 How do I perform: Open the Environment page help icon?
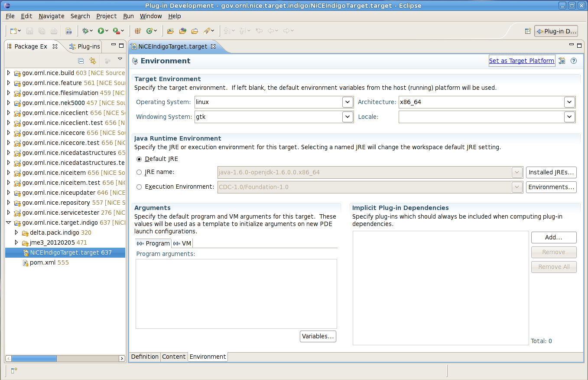point(574,61)
